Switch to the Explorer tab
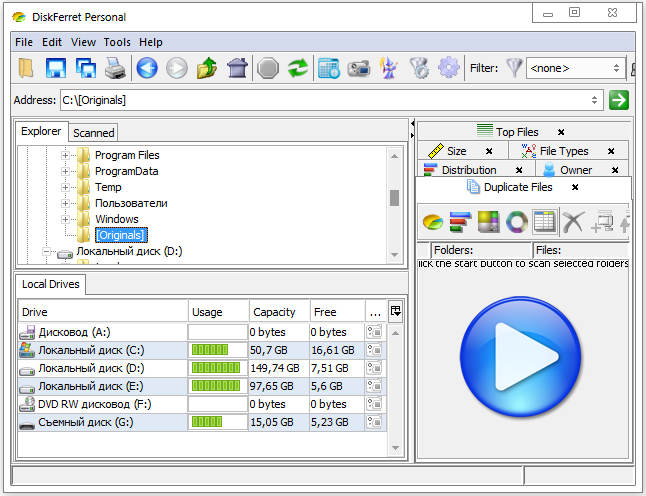The width and height of the screenshot is (646, 496). 41,131
